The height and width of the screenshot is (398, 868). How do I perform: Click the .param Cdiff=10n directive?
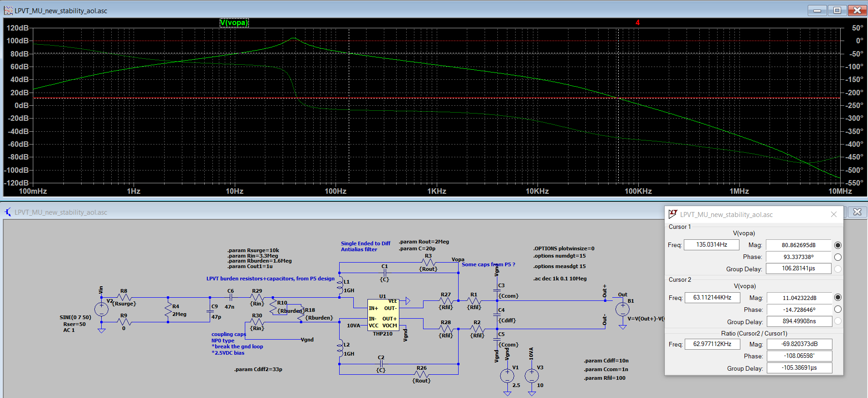tap(606, 361)
